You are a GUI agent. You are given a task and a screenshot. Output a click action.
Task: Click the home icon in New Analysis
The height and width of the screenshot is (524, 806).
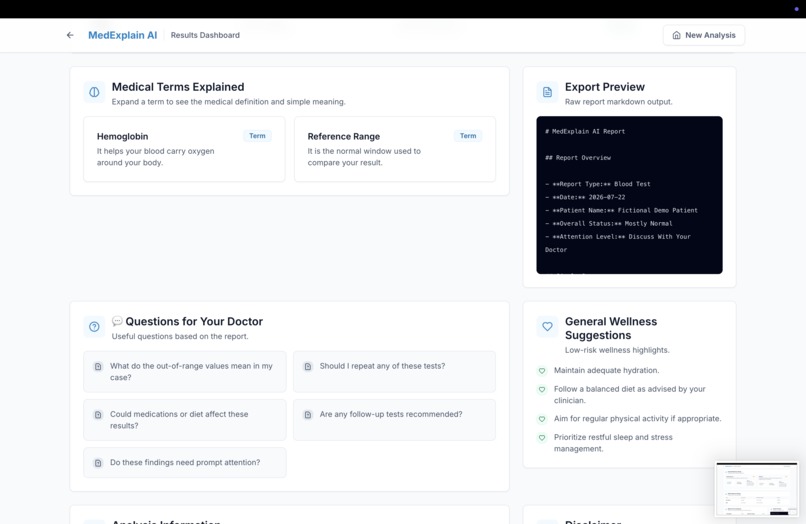pyautogui.click(x=676, y=35)
